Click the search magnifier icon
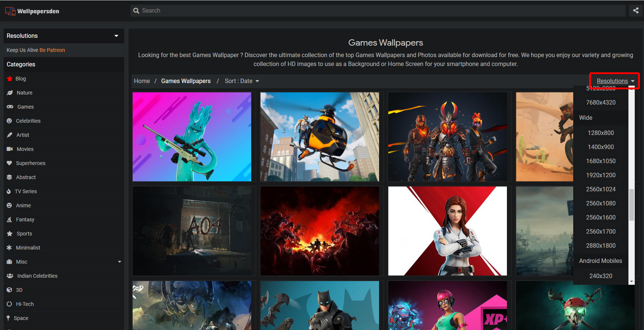This screenshot has height=330, width=644. pyautogui.click(x=136, y=11)
